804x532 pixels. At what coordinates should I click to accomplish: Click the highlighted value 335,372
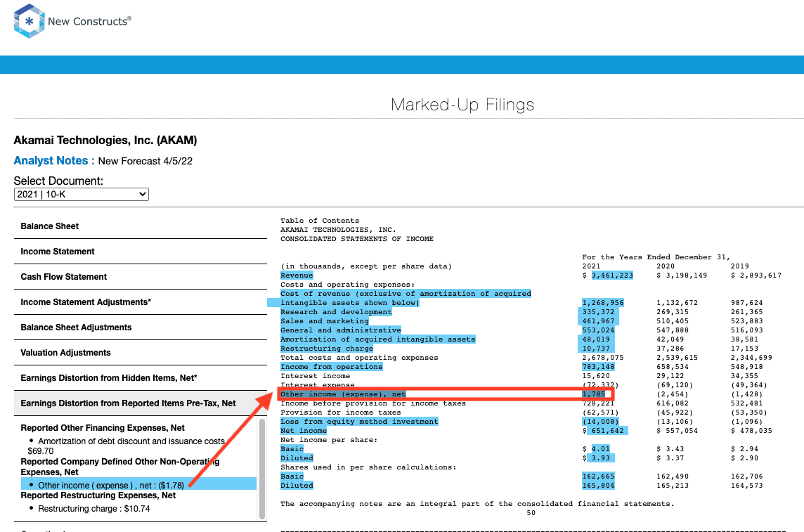click(x=598, y=311)
